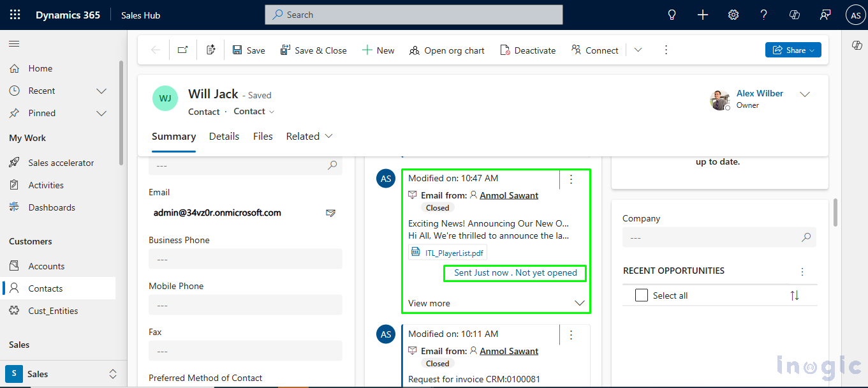Click Sales Hub app name
Screen dimensions: 868x388
(x=141, y=15)
